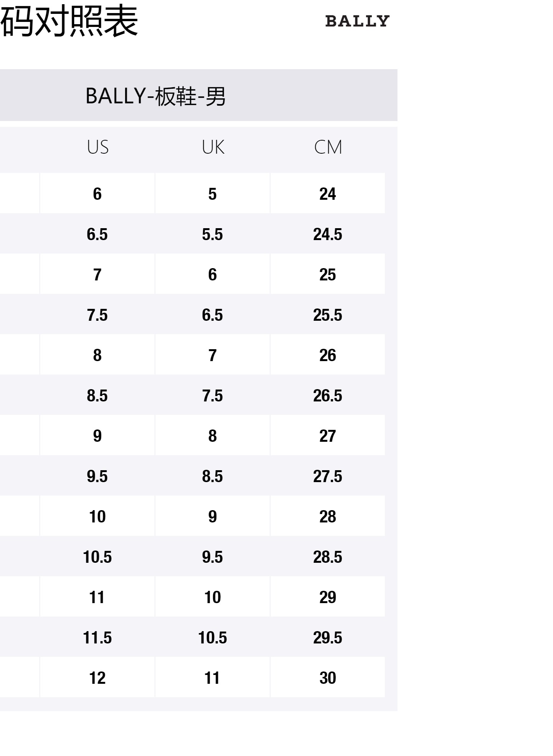Screen dimensions: 553x756
Task: Select US size 12 cell
Action: click(97, 678)
